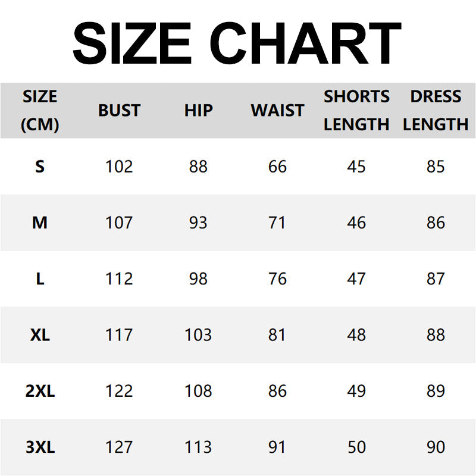The height and width of the screenshot is (476, 476).
Task: Click the M size row label
Action: [x=40, y=223]
